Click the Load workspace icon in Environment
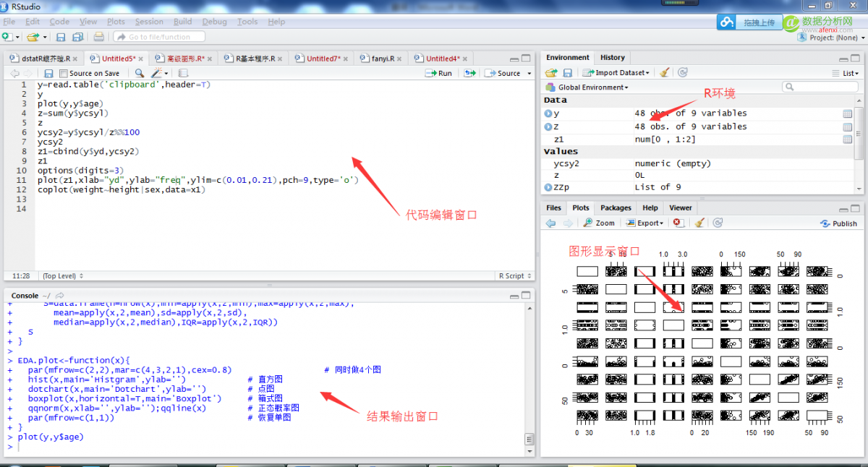 (x=551, y=72)
